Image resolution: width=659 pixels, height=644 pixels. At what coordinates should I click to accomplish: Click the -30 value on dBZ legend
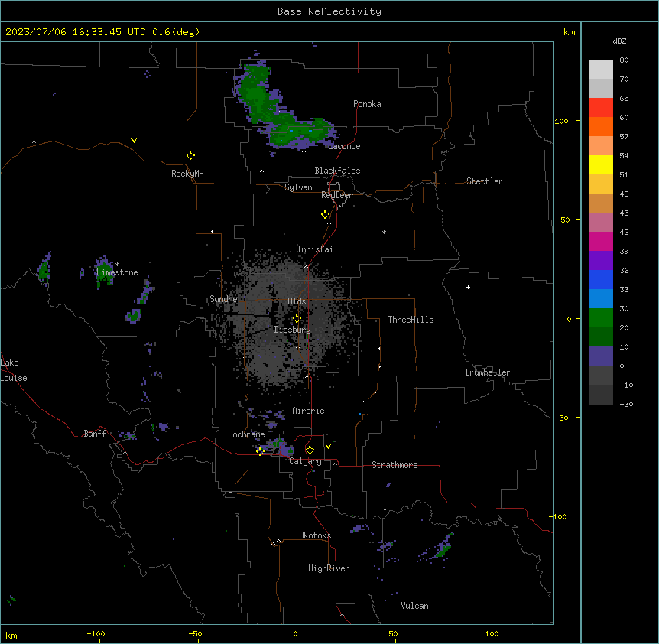[626, 404]
